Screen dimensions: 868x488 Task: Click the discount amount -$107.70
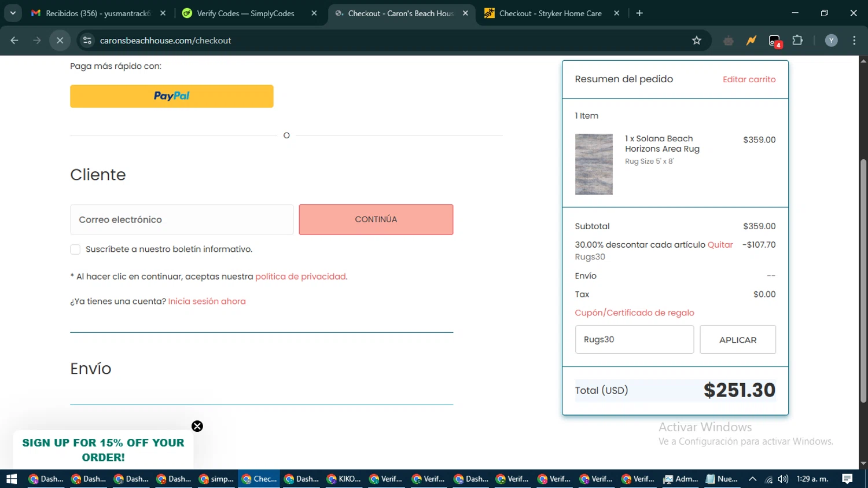click(759, 245)
